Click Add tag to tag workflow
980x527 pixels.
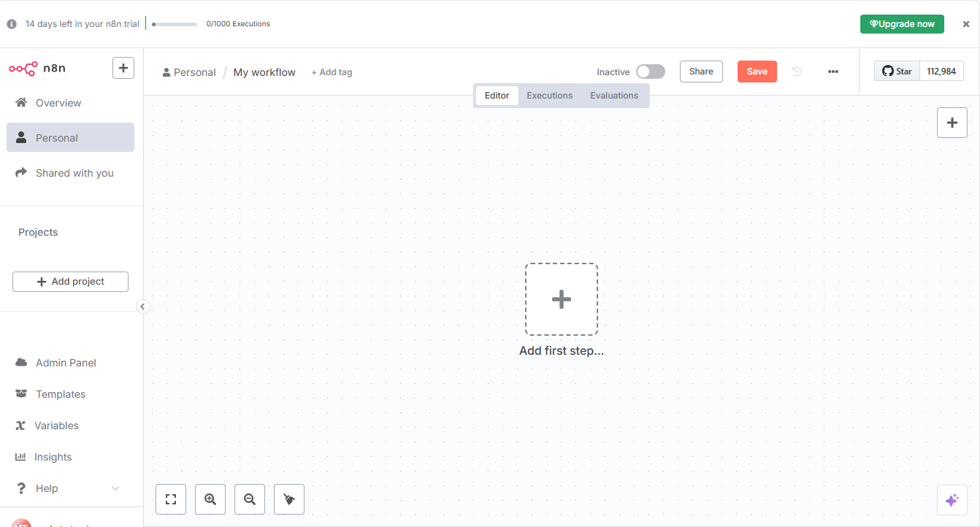[x=332, y=72]
